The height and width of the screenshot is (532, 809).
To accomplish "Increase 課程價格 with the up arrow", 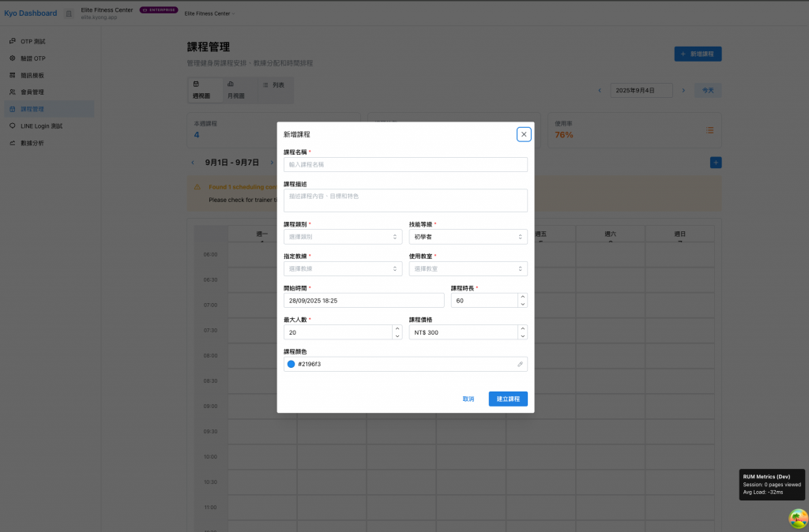I will 523,329.
